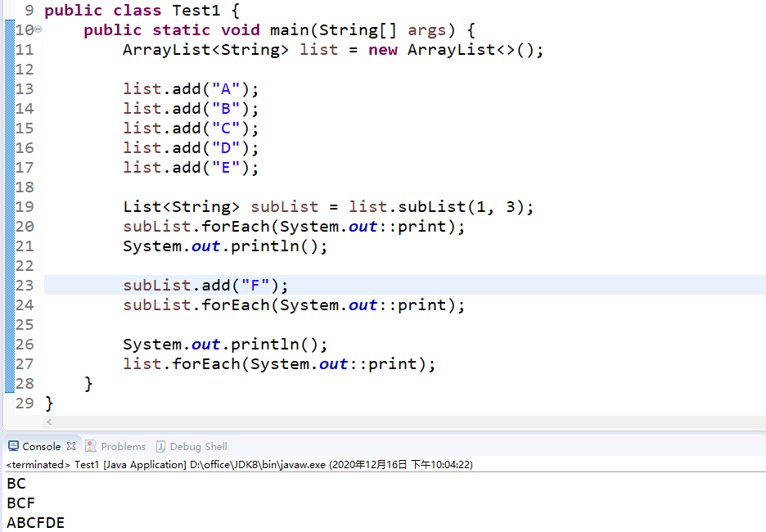Open the Problems tab
The height and width of the screenshot is (532, 766).
tap(123, 447)
